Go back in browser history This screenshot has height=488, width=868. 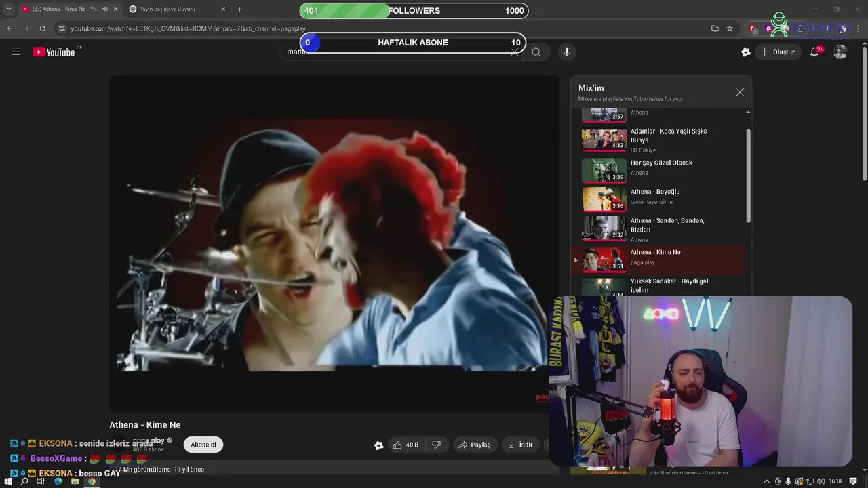click(x=9, y=28)
